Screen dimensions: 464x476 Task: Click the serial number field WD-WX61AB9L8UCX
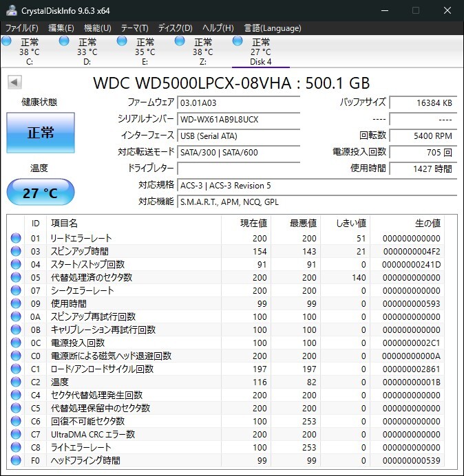[x=238, y=119]
